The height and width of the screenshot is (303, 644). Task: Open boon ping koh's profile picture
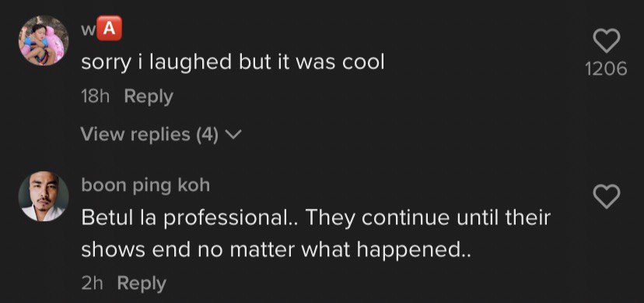tap(43, 196)
